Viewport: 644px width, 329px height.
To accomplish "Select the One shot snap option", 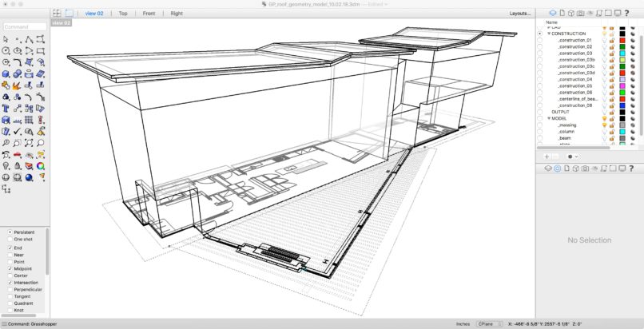I will (10, 239).
